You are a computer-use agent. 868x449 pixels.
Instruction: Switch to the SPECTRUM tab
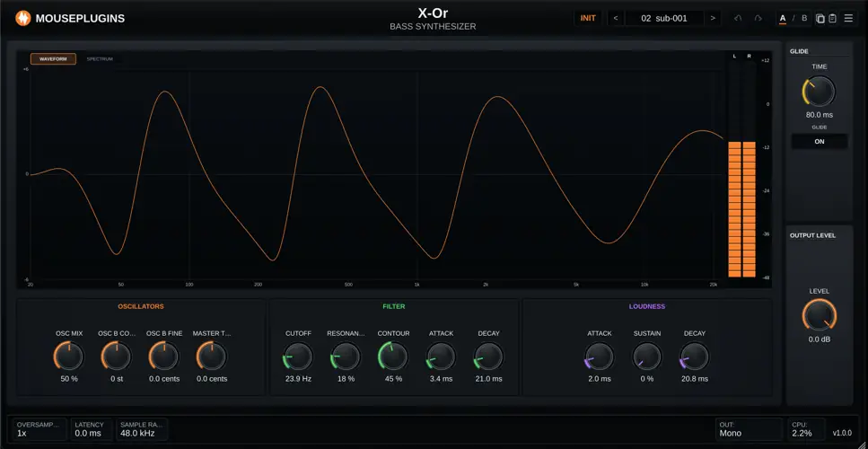click(x=100, y=58)
